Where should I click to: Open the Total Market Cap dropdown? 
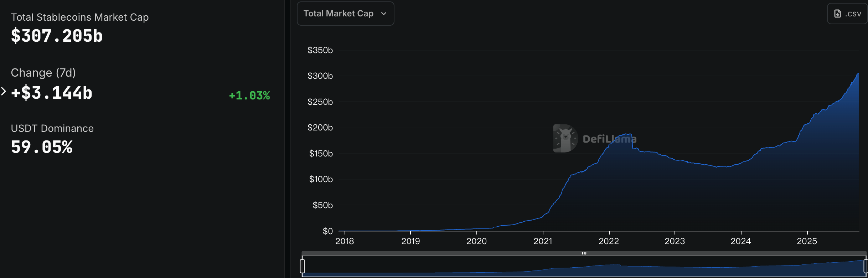click(345, 14)
